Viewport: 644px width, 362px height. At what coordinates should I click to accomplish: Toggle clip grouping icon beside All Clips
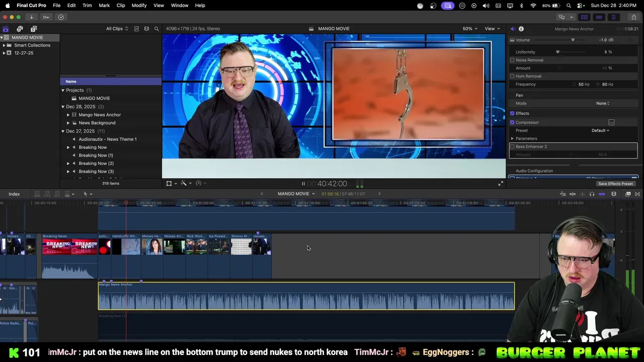tap(136, 29)
